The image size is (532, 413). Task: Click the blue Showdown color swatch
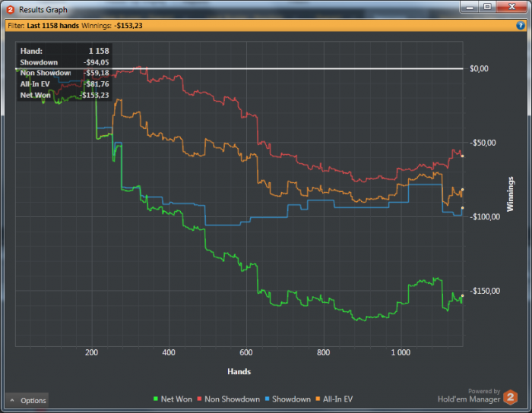tap(267, 399)
